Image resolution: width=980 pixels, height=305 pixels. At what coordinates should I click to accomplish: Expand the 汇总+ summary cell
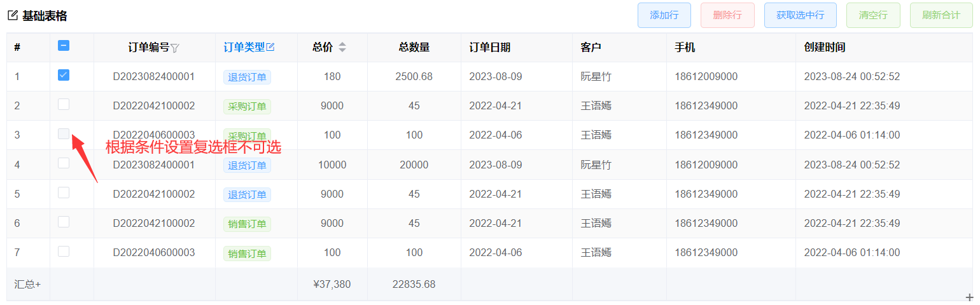point(27,284)
